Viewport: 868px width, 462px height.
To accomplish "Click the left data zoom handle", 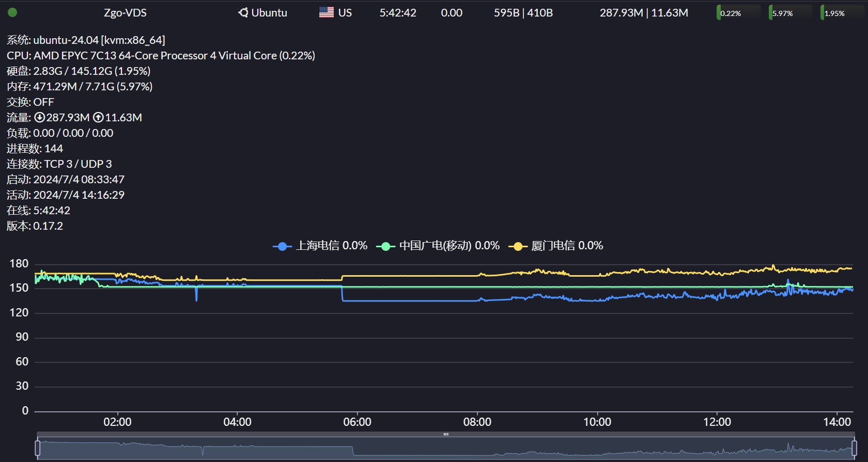I will (x=37, y=448).
